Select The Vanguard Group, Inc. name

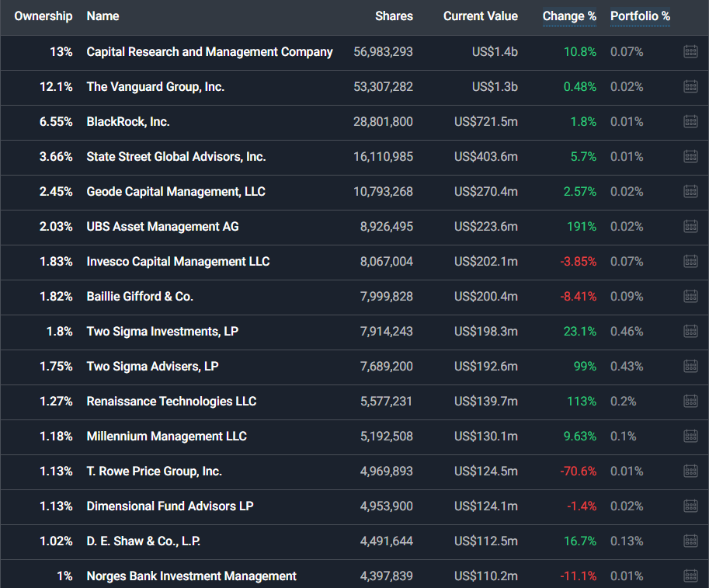point(155,87)
